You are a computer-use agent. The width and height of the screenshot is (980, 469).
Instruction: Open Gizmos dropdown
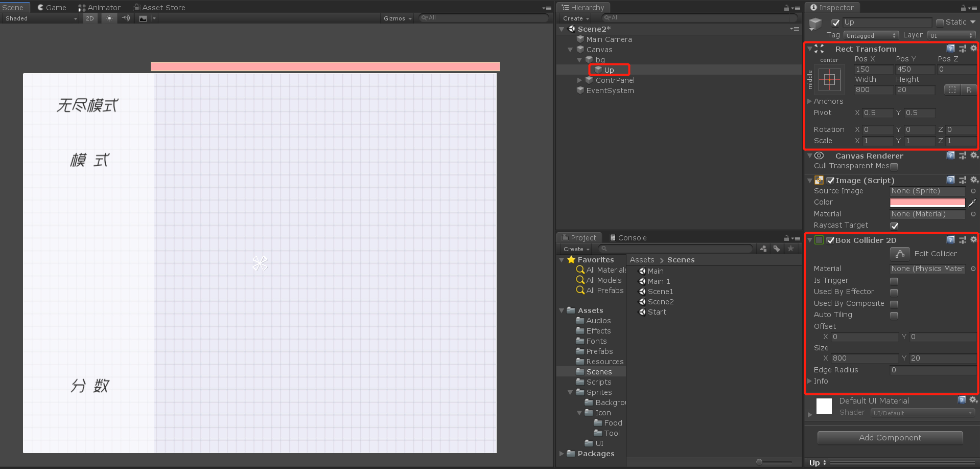tap(398, 18)
